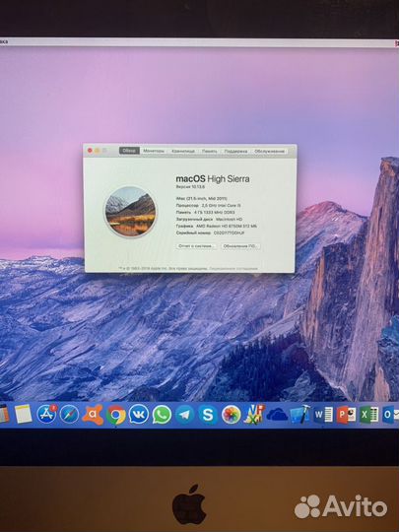This screenshot has width=399, height=532.
Task: Open the Лицензионное соглашение link
Action: [x=233, y=268]
